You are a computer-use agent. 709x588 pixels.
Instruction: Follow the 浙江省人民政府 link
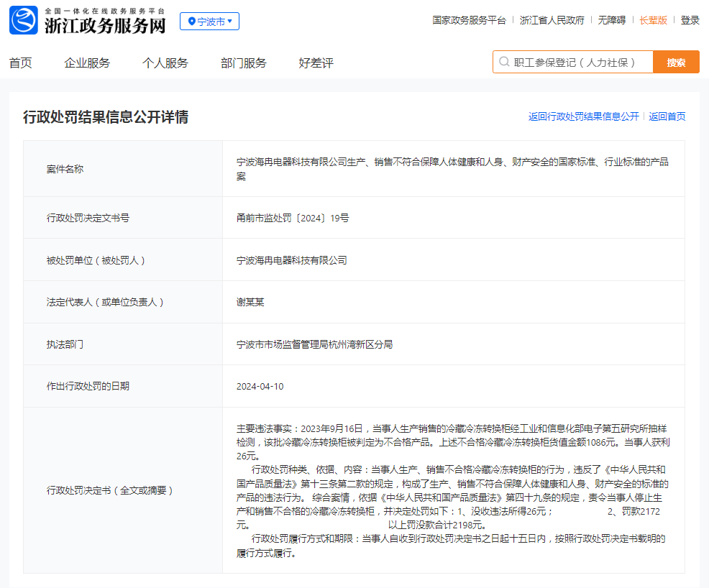(x=552, y=20)
